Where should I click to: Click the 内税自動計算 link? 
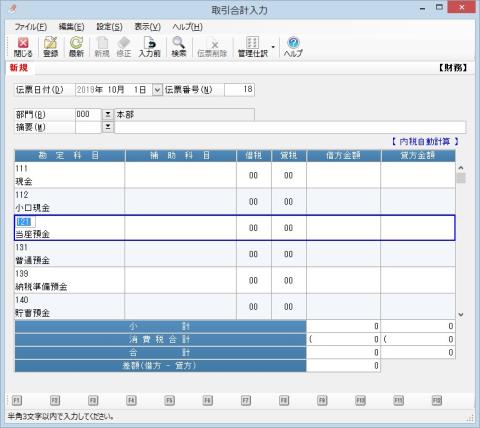(425, 142)
